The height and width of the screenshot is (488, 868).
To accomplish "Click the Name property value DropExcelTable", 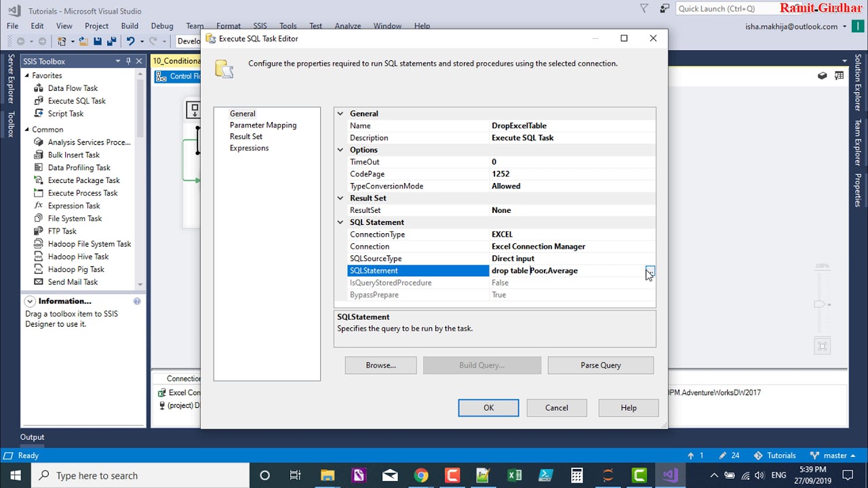I will 572,126.
